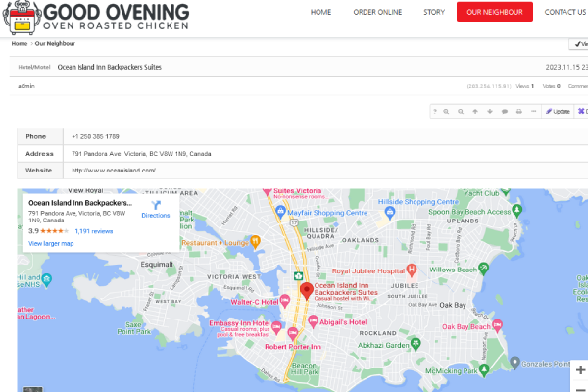
Task: Click the Directions link text
Action: 156,215
